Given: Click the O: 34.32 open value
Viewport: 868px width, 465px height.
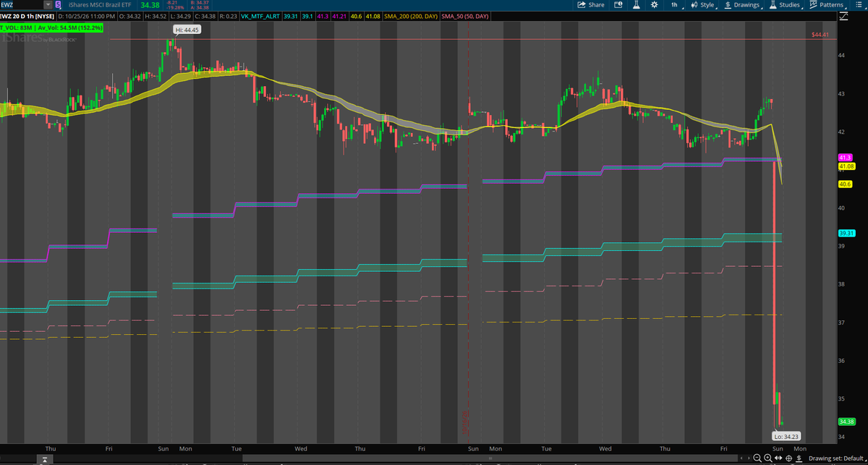Looking at the screenshot, I should coord(129,16).
